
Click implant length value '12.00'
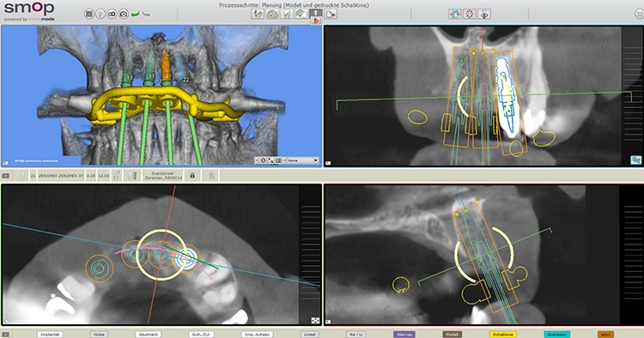pyautogui.click(x=104, y=176)
